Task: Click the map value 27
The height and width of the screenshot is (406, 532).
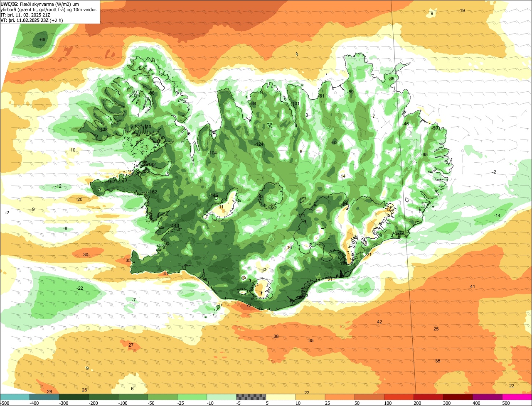Action: coord(131,345)
